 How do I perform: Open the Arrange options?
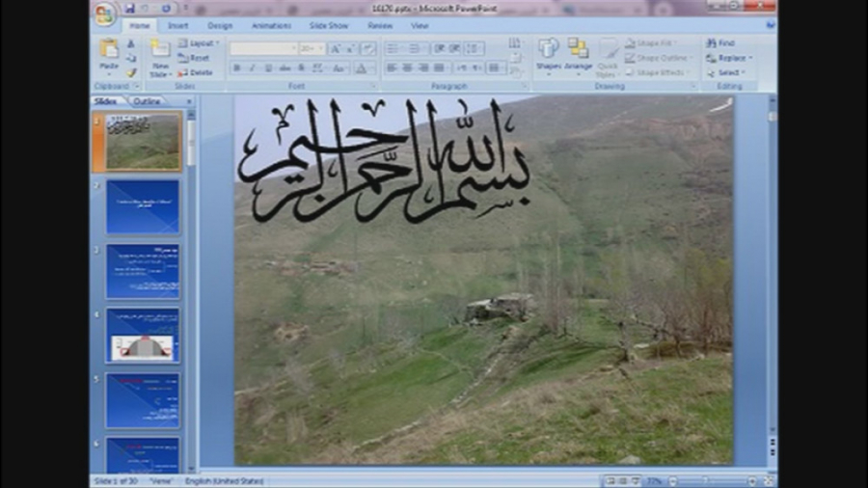click(x=578, y=54)
